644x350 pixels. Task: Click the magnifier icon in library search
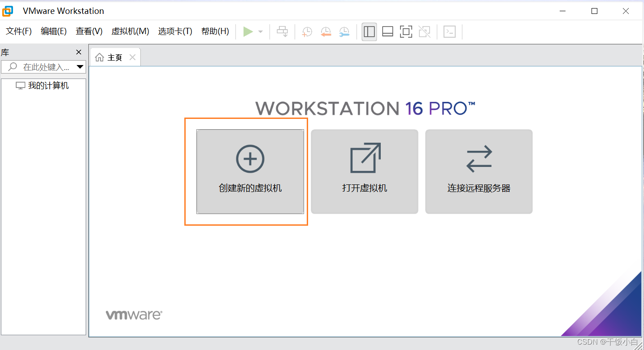(13, 67)
